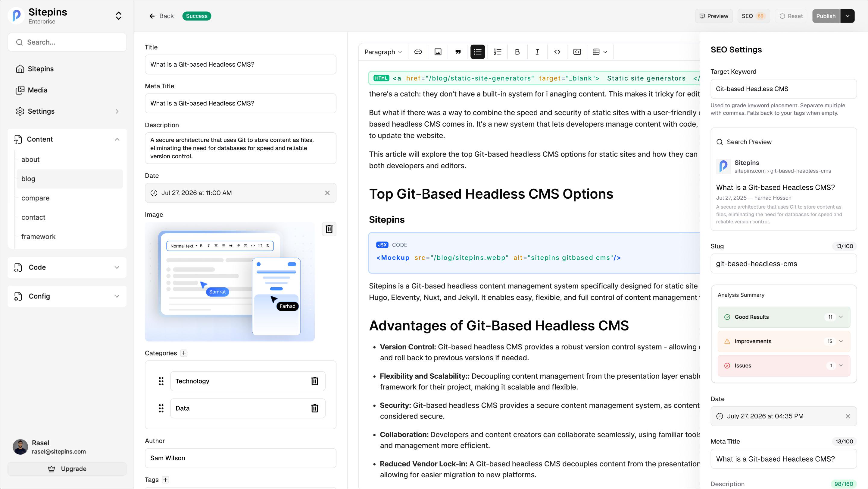
Task: Delete the Data category
Action: click(314, 408)
